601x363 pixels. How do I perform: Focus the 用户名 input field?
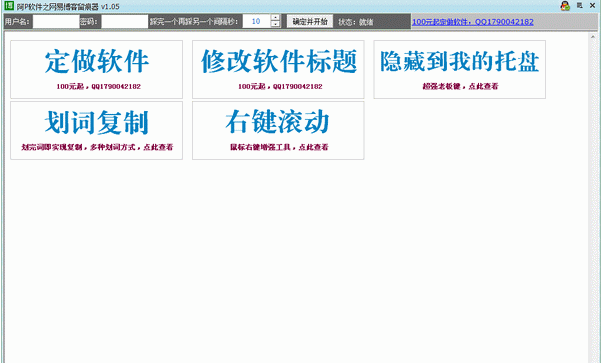click(56, 21)
